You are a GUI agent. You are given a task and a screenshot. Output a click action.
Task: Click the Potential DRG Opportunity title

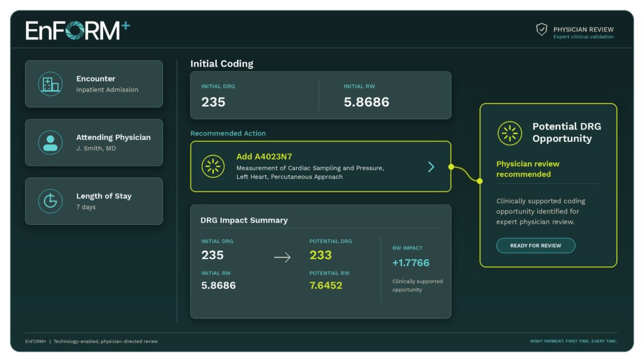[567, 133]
